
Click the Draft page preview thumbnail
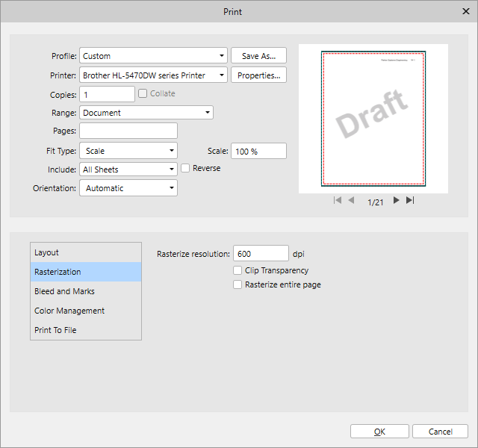[373, 118]
